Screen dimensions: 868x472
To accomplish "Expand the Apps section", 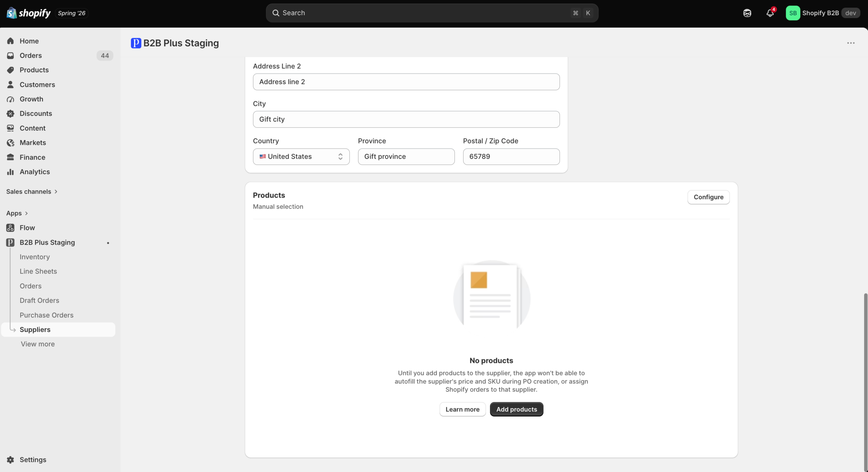I will click(17, 213).
